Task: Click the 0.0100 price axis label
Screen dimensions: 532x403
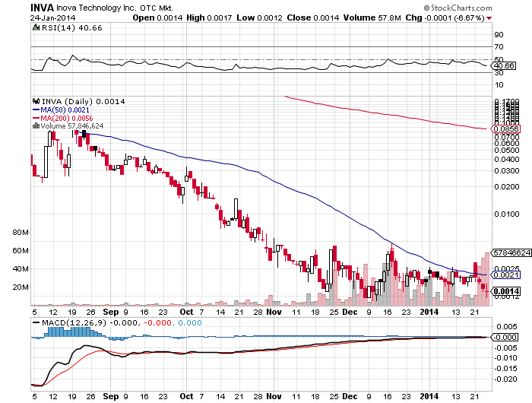Action: click(507, 214)
